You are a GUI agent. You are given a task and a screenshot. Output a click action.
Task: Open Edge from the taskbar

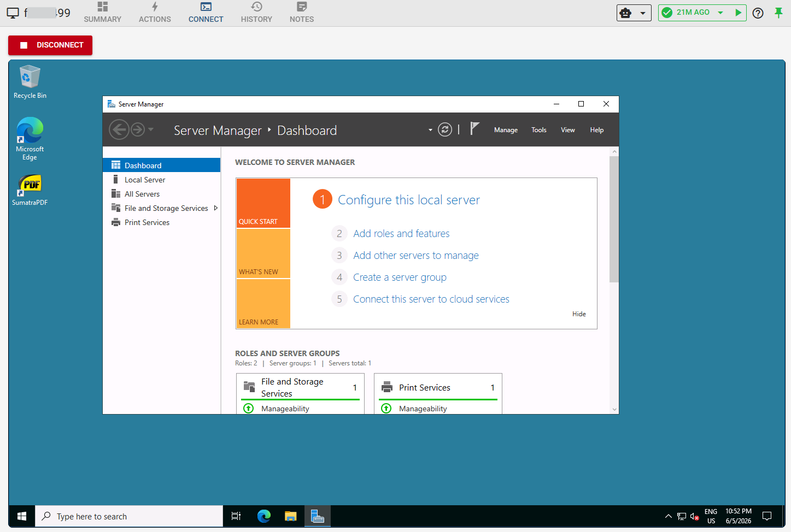(x=264, y=516)
